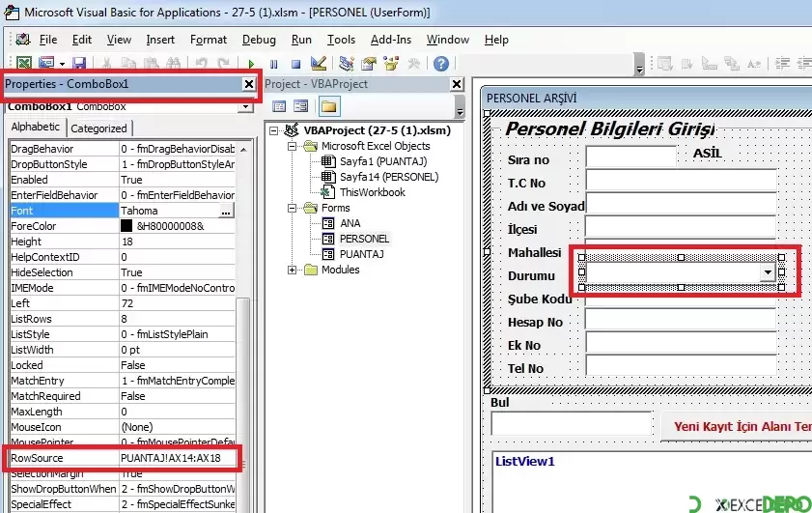Toggle Design Mode icon
Image resolution: width=812 pixels, height=513 pixels.
(318, 63)
